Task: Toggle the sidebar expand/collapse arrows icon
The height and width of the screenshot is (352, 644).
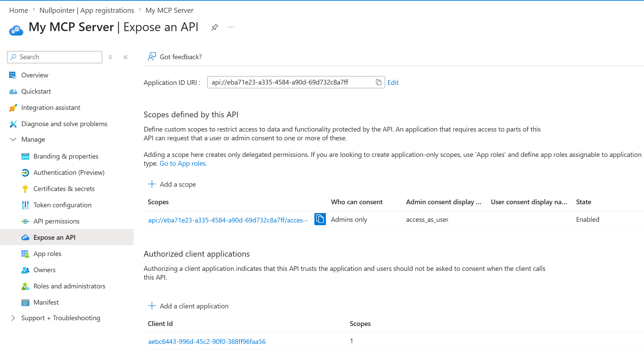Action: coord(110,57)
